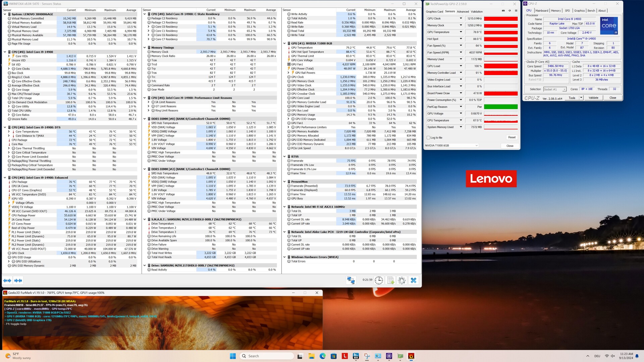Switch to GPU-Z Advanced tab
The image size is (644, 362).
coord(463,11)
